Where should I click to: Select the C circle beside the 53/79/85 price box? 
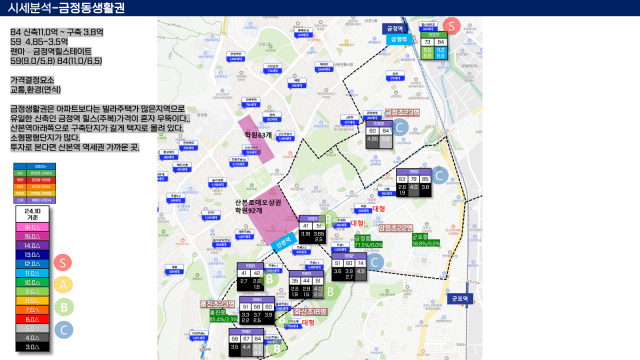point(439,176)
